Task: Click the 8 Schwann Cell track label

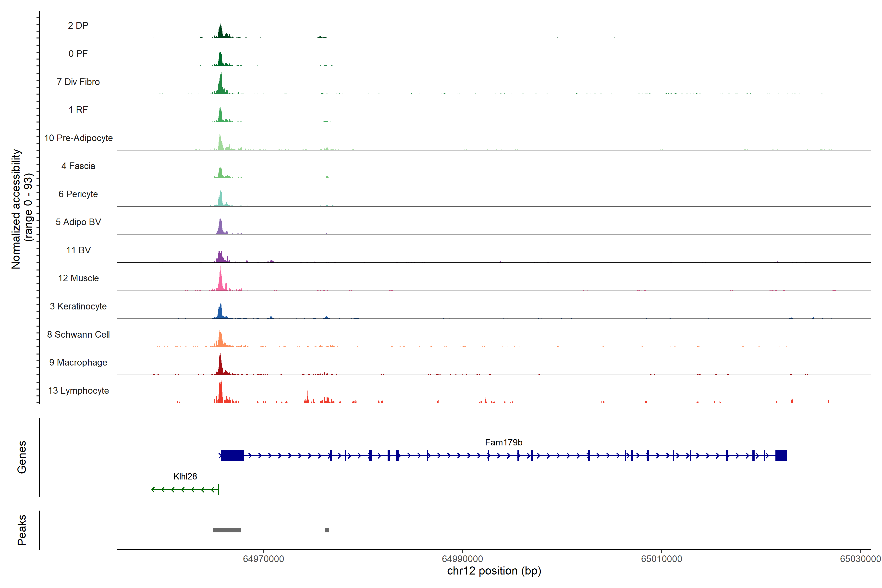Action: point(78,334)
